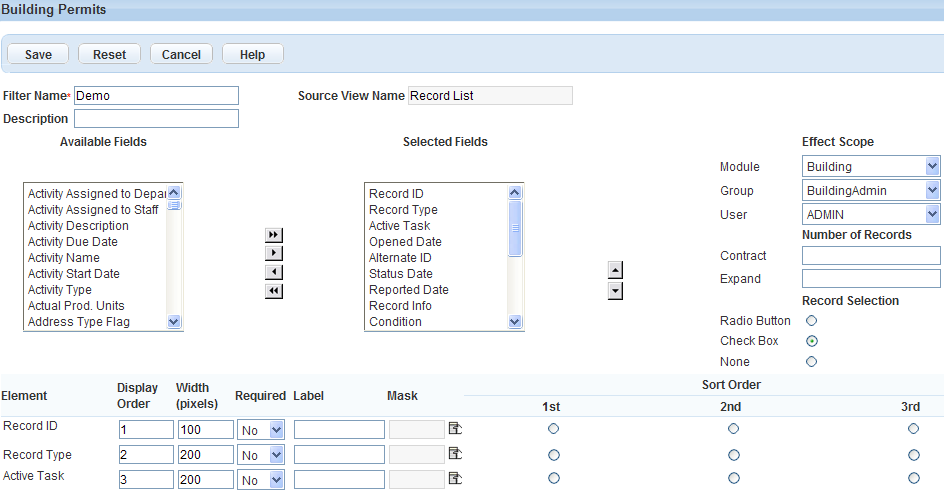Viewport: 944px width, 492px height.
Task: Choose None for record selection
Action: point(812,362)
